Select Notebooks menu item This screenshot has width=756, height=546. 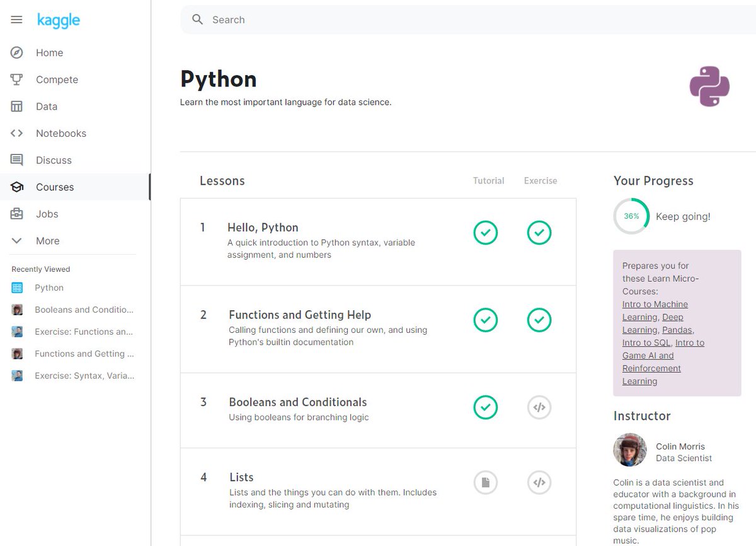click(x=61, y=134)
